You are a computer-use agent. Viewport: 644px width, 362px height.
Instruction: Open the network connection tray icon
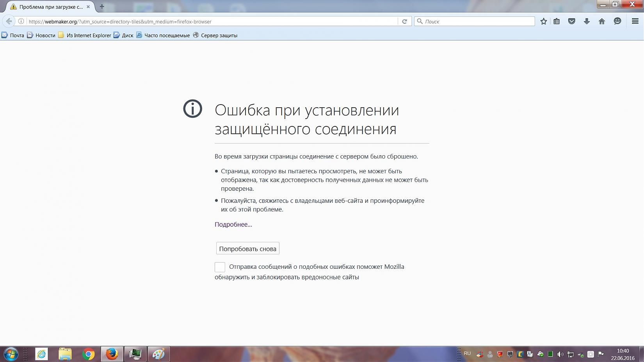(571, 354)
